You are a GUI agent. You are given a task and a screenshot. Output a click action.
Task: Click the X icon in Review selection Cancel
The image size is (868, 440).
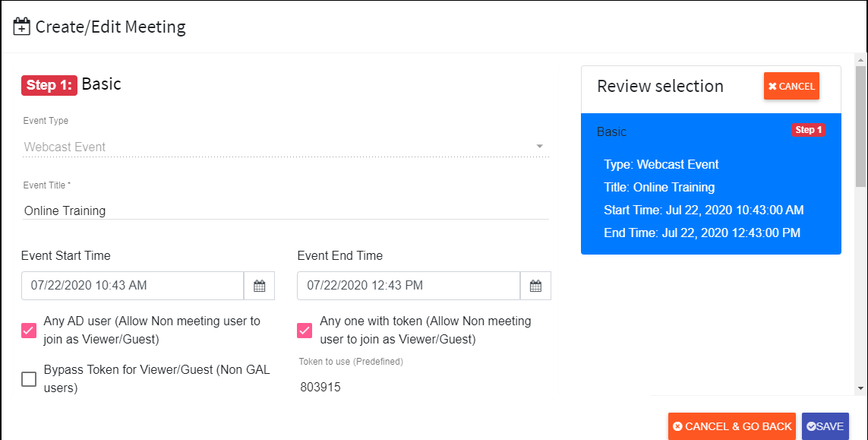pos(772,87)
